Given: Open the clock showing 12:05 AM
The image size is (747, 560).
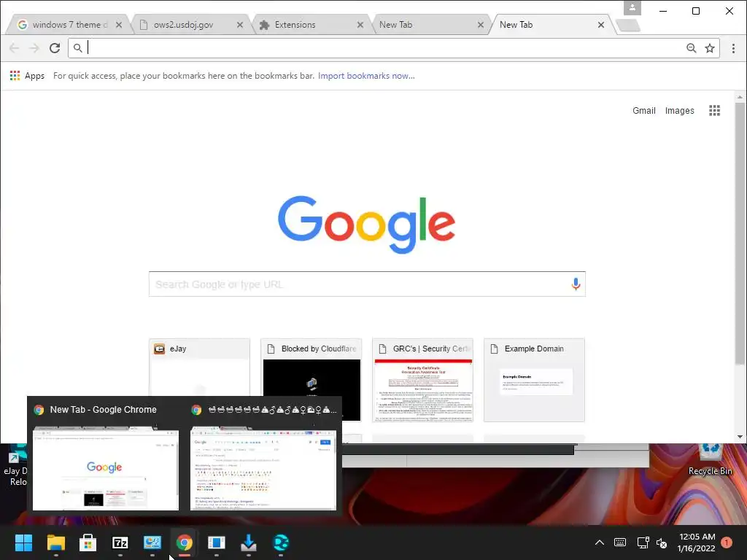Looking at the screenshot, I should (697, 542).
